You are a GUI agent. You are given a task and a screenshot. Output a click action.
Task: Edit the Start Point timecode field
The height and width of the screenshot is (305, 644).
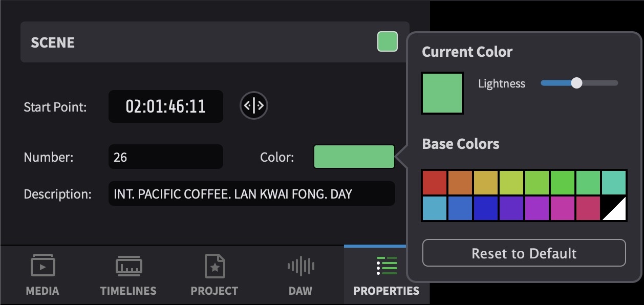166,106
